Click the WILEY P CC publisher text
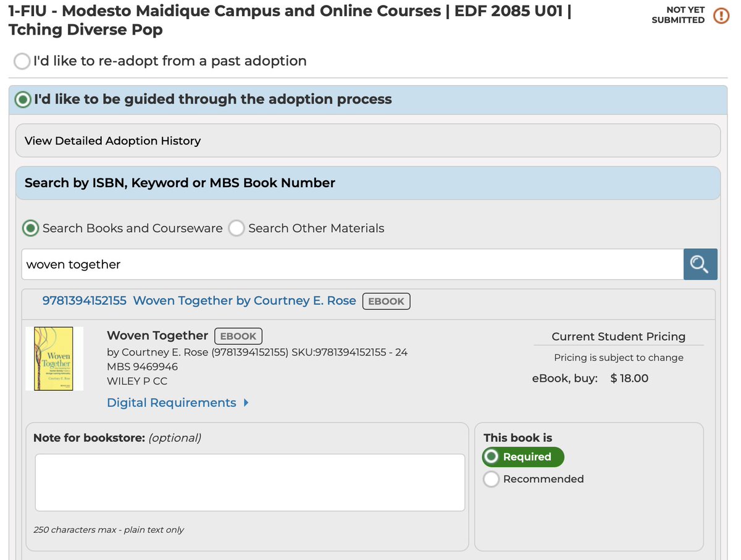741x560 pixels. click(137, 381)
